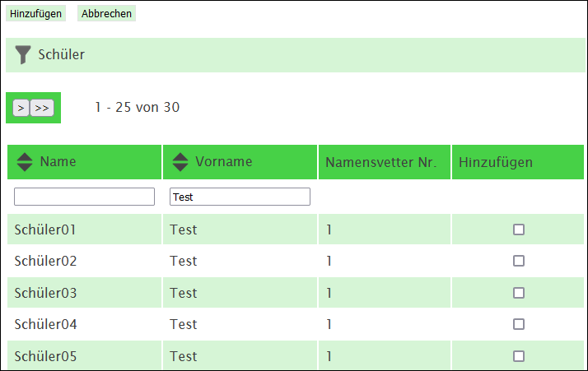
Task: Click the Name column header label
Action: click(x=58, y=161)
